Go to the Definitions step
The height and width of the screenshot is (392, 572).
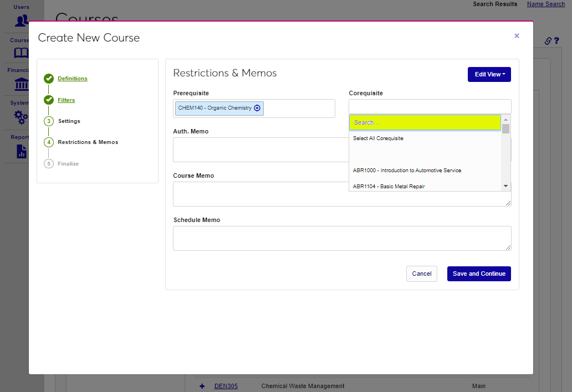73,79
